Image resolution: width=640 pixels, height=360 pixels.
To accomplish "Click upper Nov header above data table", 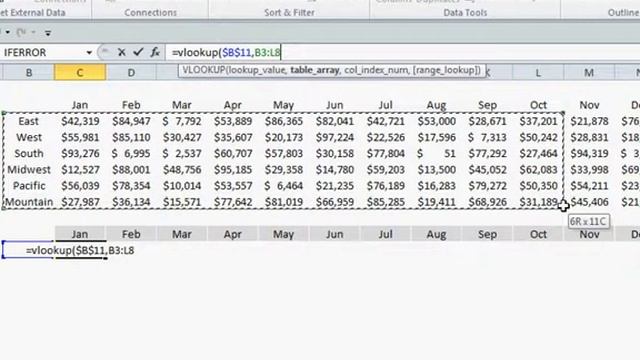I will pyautogui.click(x=589, y=105).
